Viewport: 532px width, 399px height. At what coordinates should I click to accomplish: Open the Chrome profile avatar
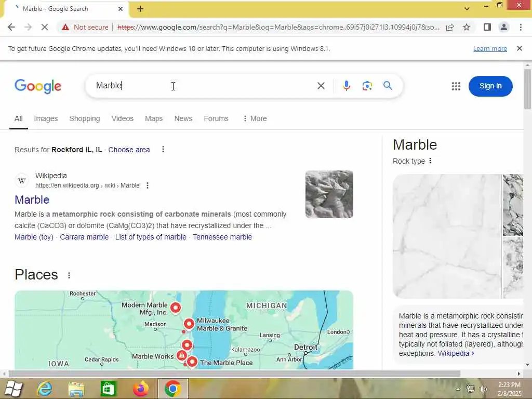504,27
